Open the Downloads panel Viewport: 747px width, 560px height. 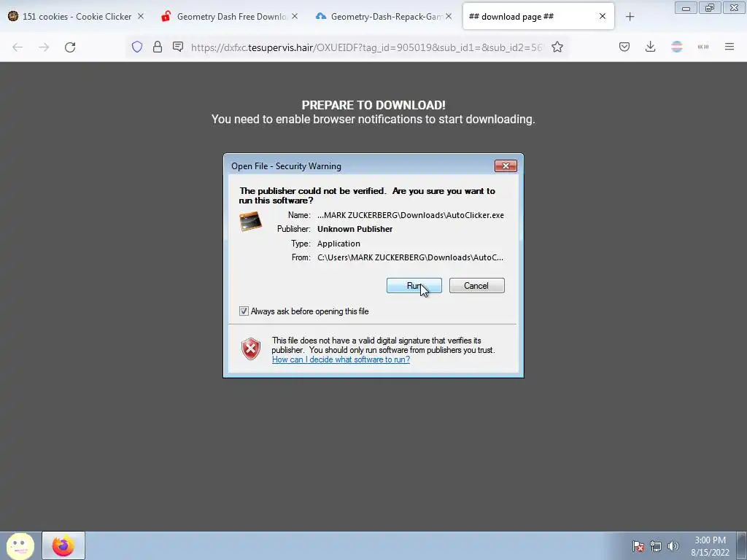tap(650, 47)
